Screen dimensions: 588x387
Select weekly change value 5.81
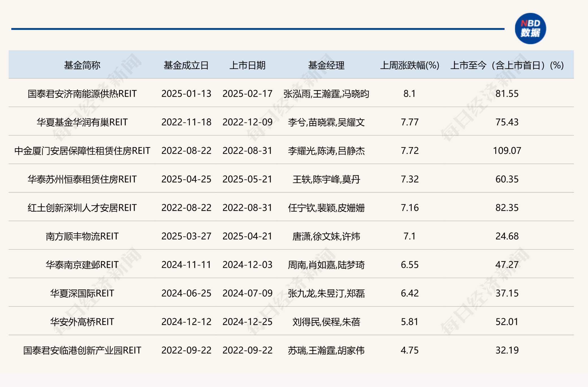coord(410,322)
